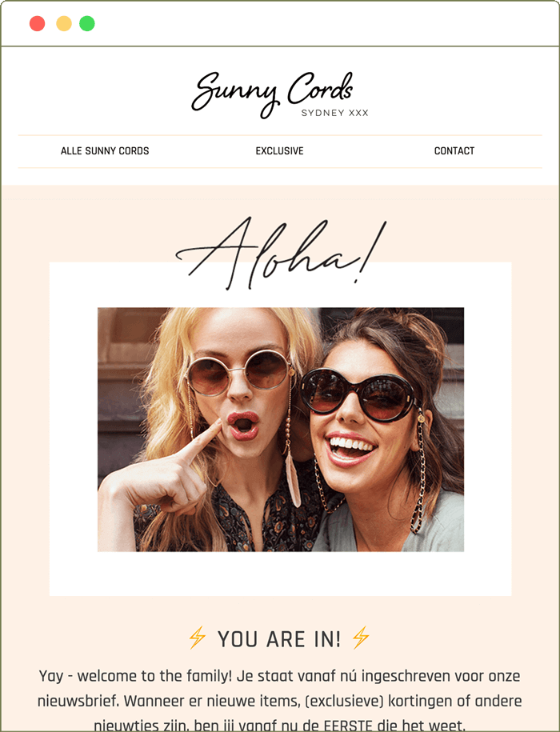
Task: Click the yellow minimize dot
Action: click(64, 23)
